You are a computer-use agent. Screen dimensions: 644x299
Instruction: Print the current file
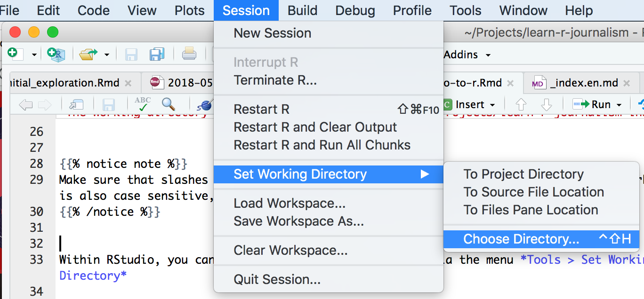[189, 55]
